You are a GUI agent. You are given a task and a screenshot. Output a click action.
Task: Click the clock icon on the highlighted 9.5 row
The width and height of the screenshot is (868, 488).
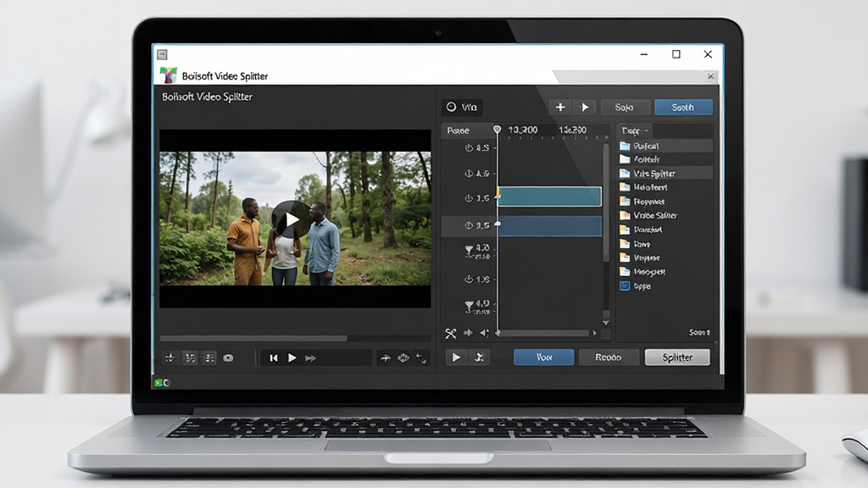pyautogui.click(x=469, y=225)
